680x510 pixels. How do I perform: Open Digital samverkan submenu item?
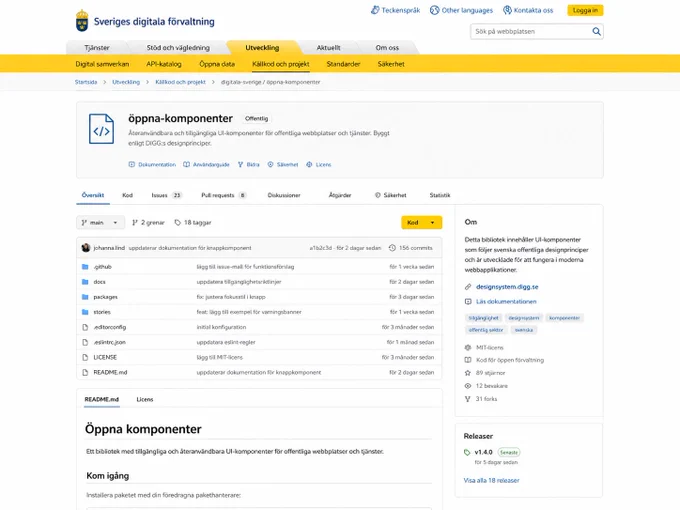102,64
